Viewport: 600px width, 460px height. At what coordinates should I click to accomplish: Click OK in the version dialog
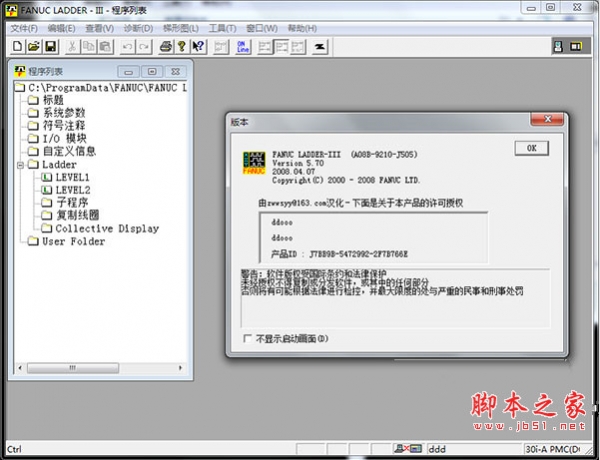(x=532, y=148)
